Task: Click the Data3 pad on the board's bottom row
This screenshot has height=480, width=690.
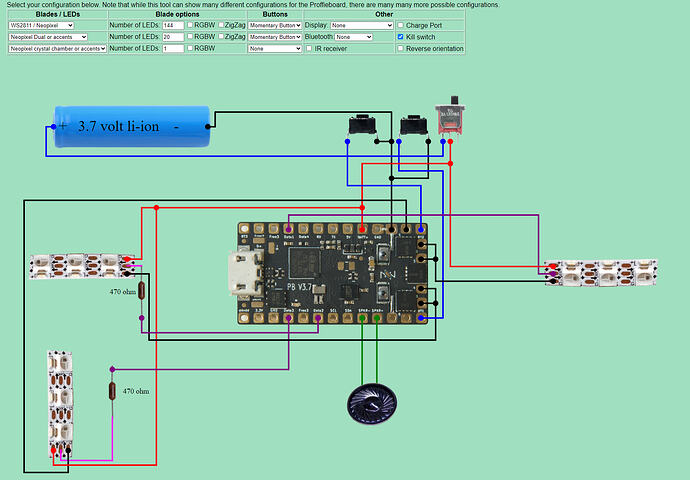Action: click(x=288, y=317)
